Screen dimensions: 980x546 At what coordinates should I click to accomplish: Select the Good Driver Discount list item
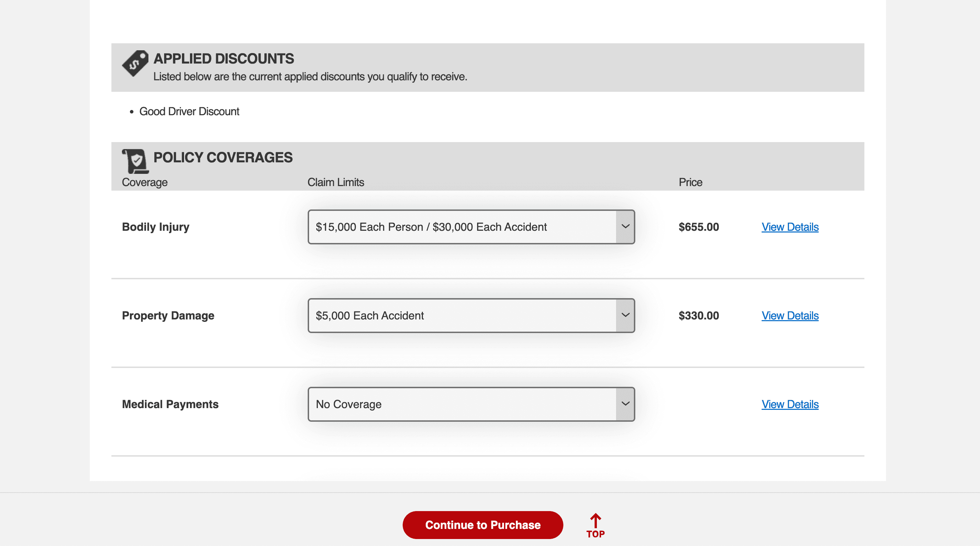point(189,111)
